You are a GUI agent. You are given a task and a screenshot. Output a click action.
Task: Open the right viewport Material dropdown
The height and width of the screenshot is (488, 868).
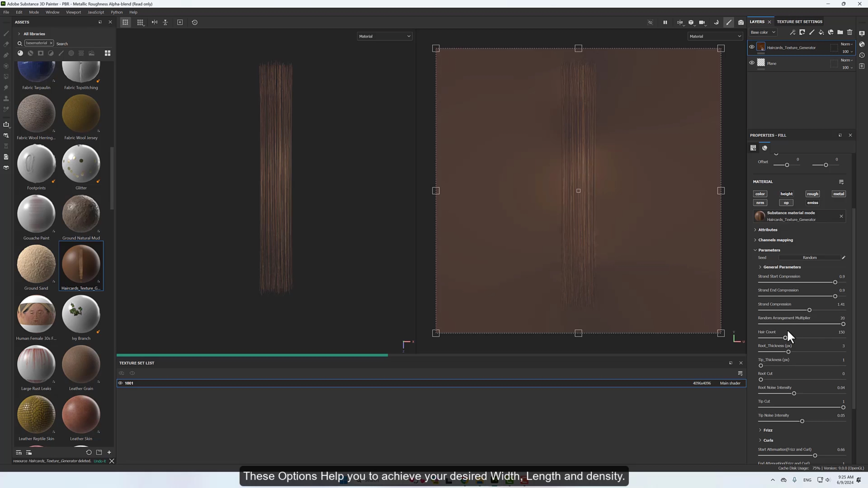coord(715,36)
